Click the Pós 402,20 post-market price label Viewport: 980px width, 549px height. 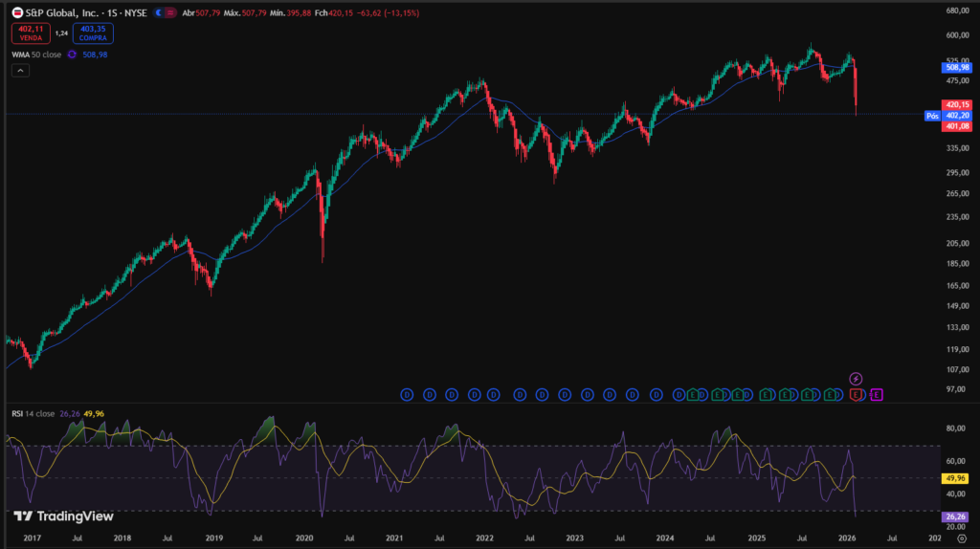pos(948,116)
